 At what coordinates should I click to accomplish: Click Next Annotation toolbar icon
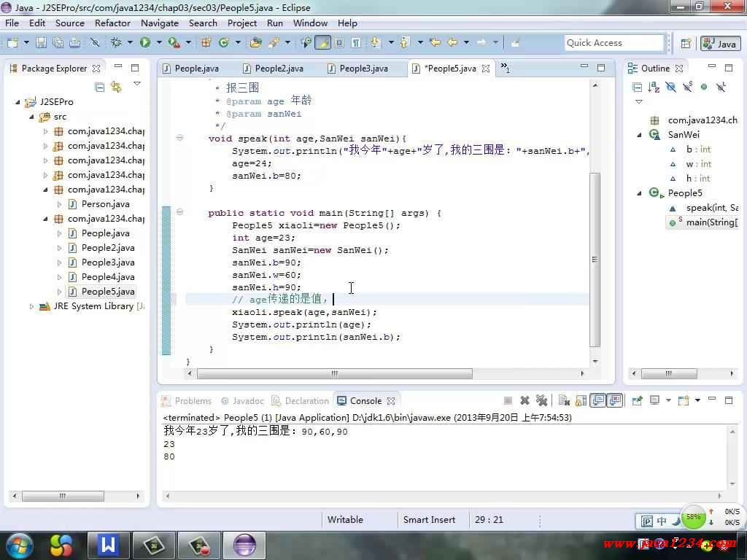pyautogui.click(x=376, y=43)
